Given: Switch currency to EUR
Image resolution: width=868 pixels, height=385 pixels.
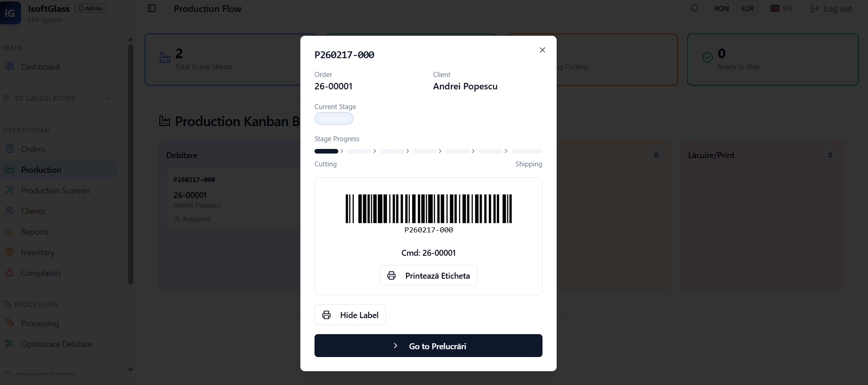Looking at the screenshot, I should (747, 9).
